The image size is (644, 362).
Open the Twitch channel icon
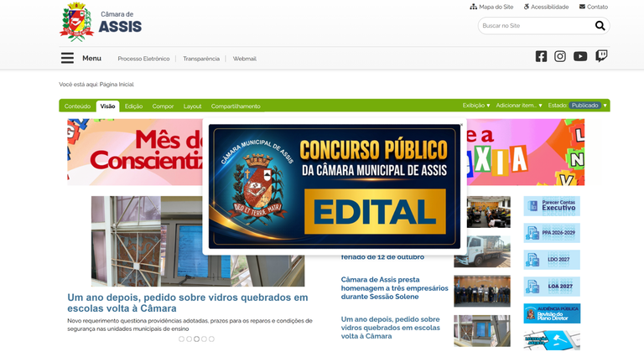click(x=601, y=56)
